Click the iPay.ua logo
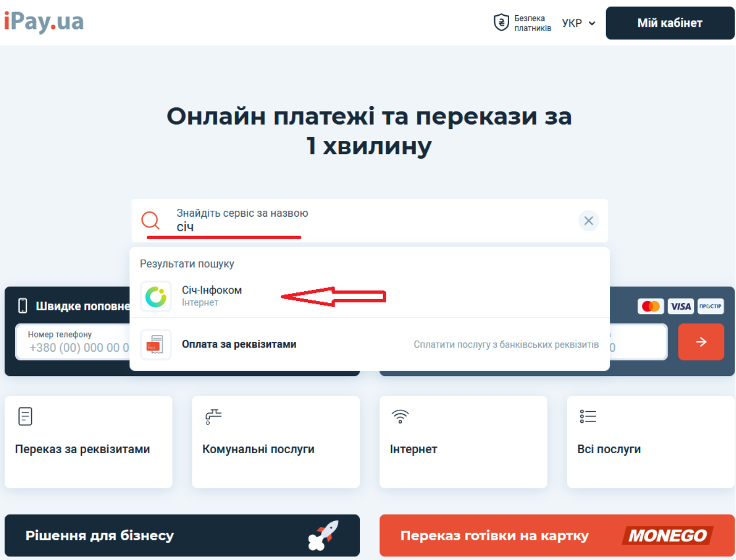Viewport: 736px width, 560px height. point(44,22)
